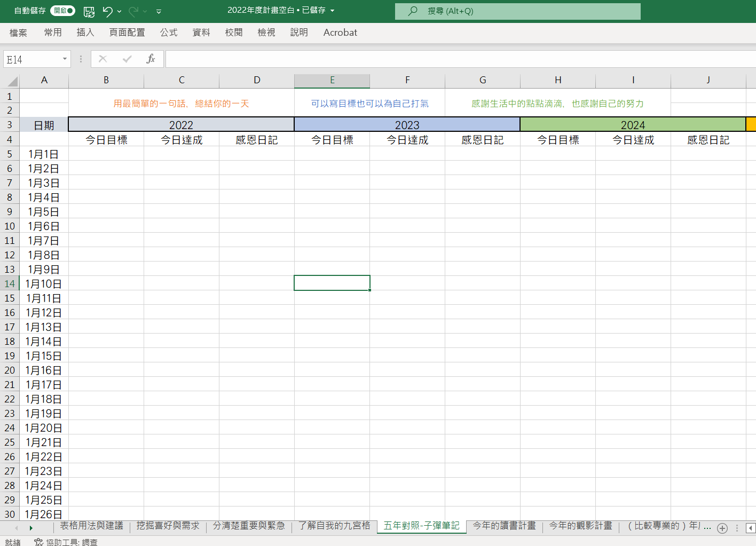This screenshot has height=546, width=756.
Task: Click the blue text 可以寫目標也可以為自己打氣
Action: point(369,104)
